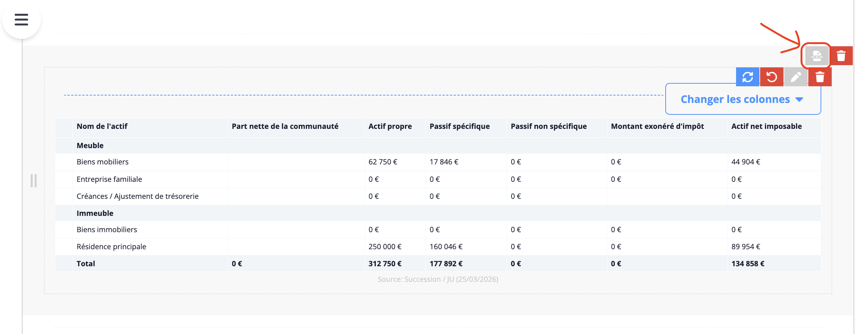Click the highlighted page break icon
The image size is (868, 334).
816,56
